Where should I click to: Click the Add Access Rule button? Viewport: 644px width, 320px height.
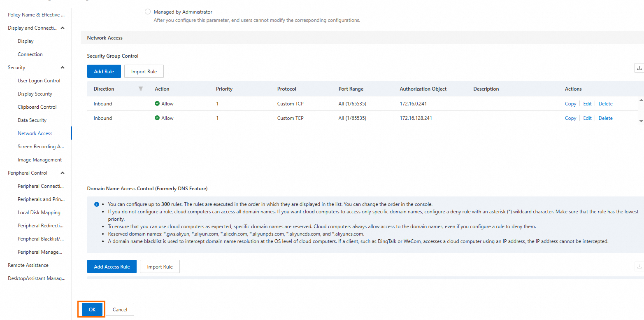tap(112, 266)
